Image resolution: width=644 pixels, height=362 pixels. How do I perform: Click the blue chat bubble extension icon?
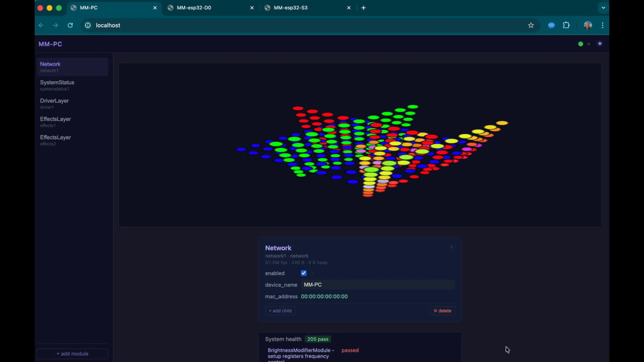click(x=551, y=25)
